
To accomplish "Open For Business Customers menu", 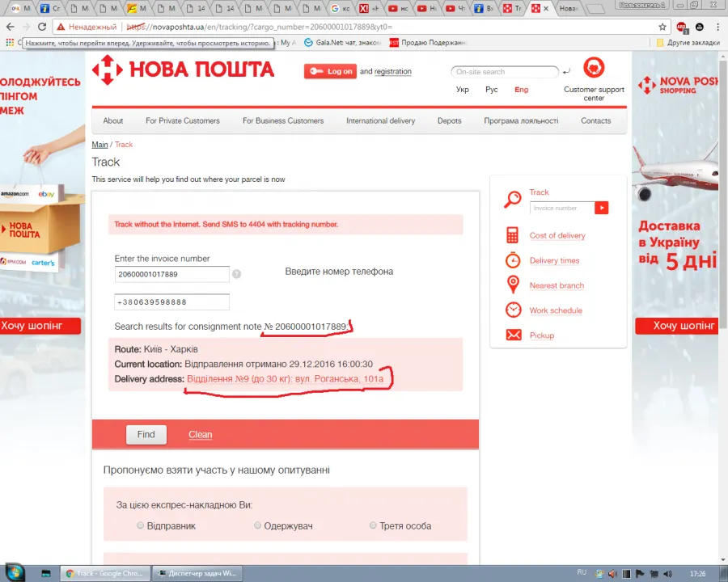I will coord(283,120).
